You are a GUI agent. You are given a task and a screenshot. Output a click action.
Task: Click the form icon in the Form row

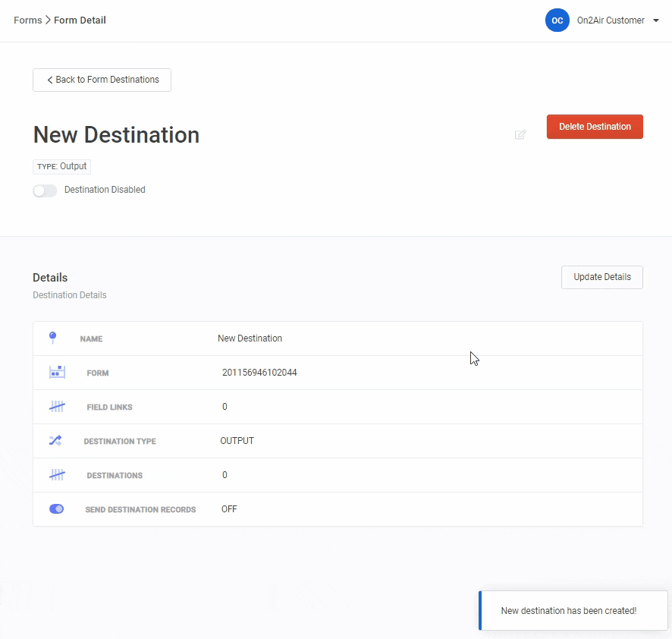tap(57, 373)
